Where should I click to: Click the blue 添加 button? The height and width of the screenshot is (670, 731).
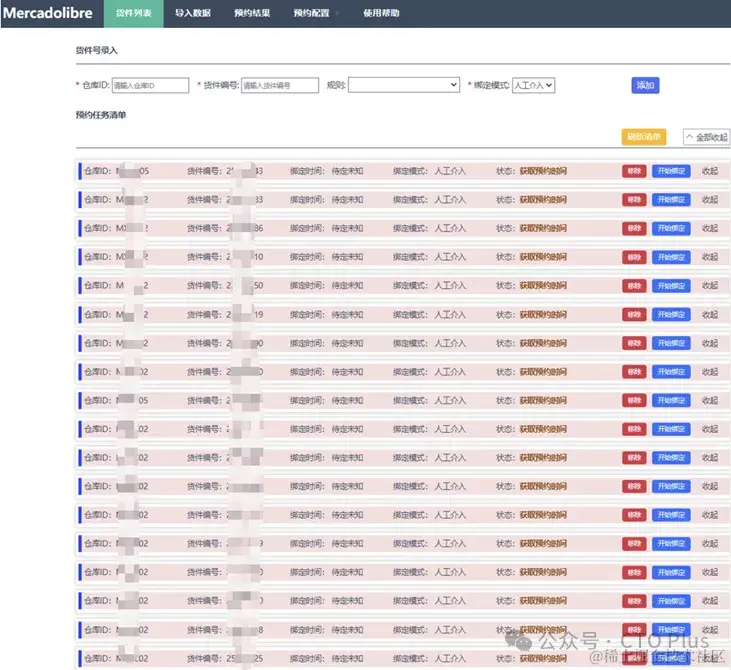pos(645,85)
